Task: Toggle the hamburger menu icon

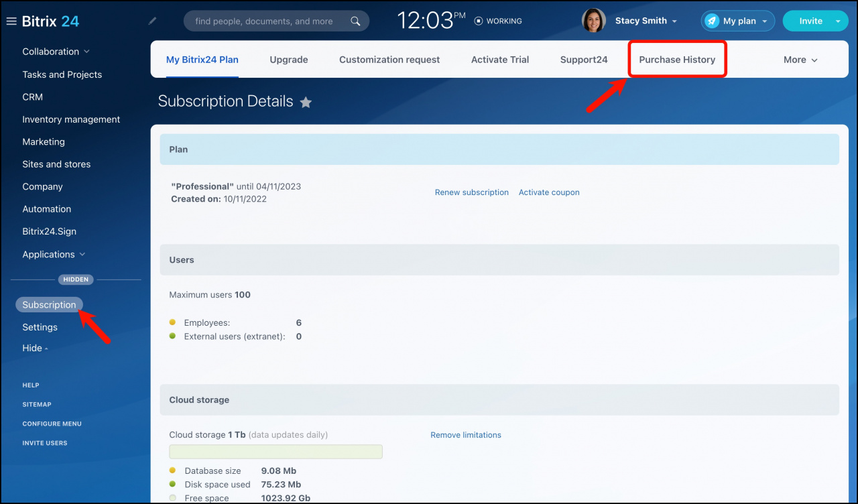Action: coord(11,21)
